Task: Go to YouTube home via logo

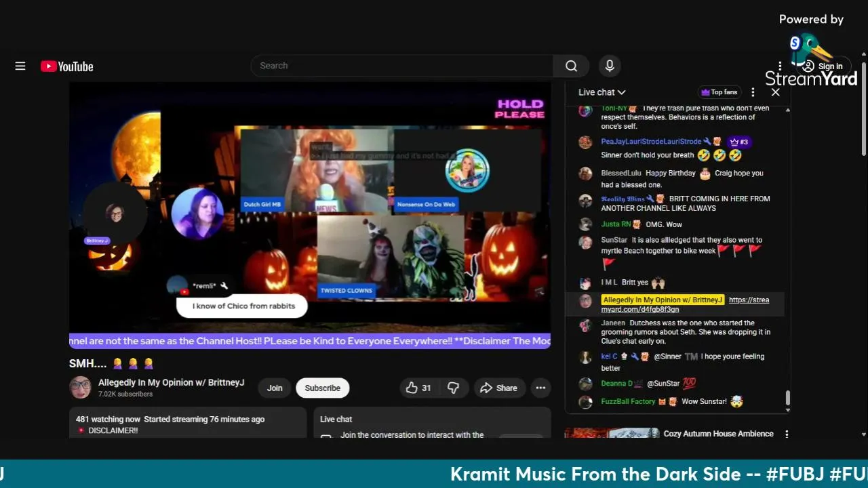Action: (x=66, y=66)
